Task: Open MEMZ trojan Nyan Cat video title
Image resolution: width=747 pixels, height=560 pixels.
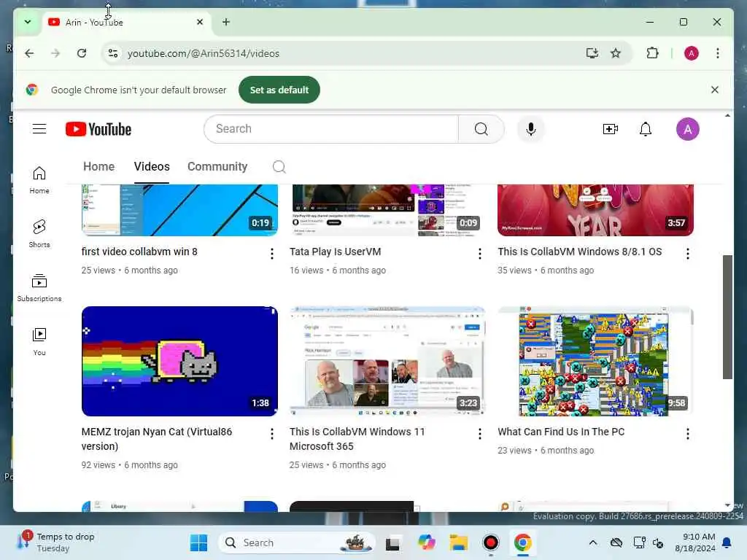Action: (x=156, y=438)
